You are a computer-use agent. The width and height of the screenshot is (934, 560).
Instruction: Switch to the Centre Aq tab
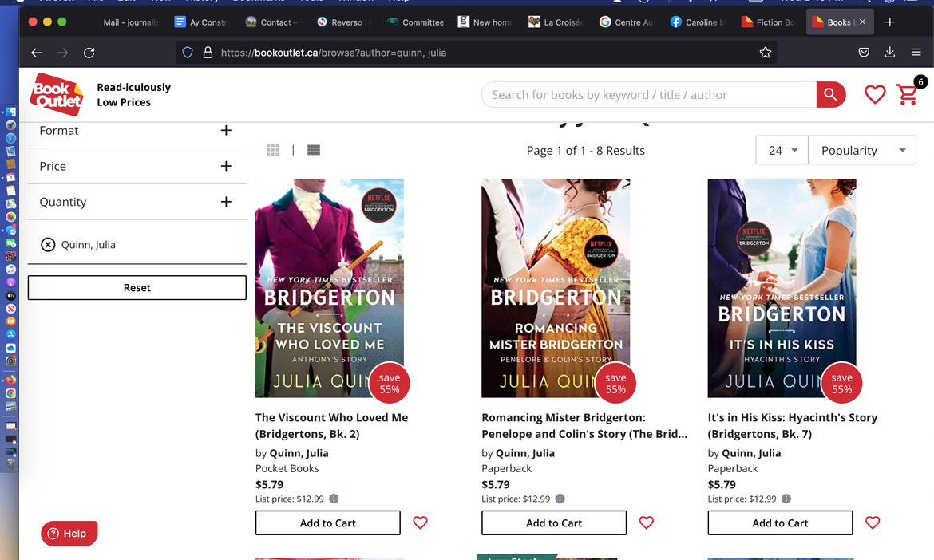(627, 22)
